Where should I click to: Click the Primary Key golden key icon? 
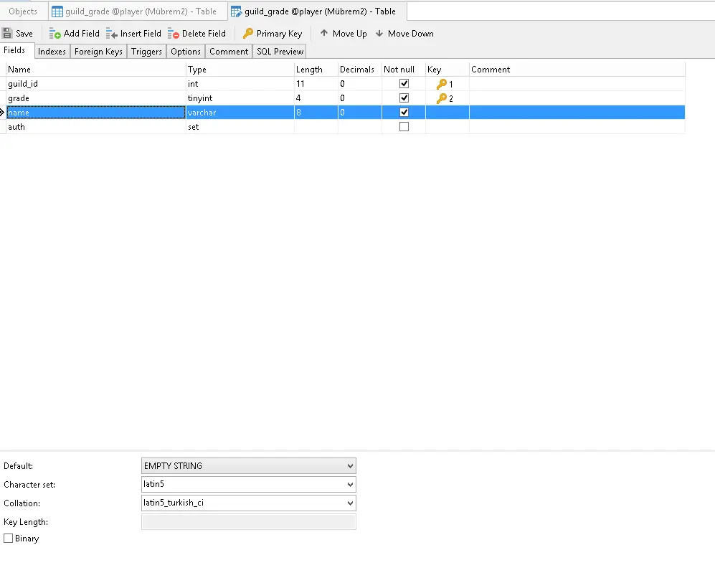(247, 33)
